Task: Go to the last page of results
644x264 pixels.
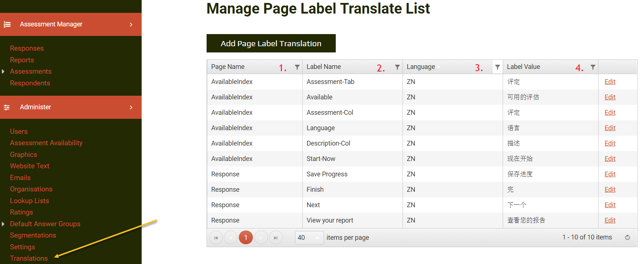Action: pyautogui.click(x=276, y=238)
